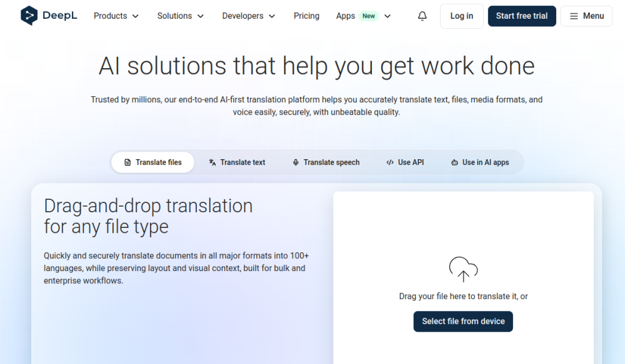This screenshot has height=364, width=625.
Task: Expand the Apps dropdown chevron
Action: click(387, 16)
